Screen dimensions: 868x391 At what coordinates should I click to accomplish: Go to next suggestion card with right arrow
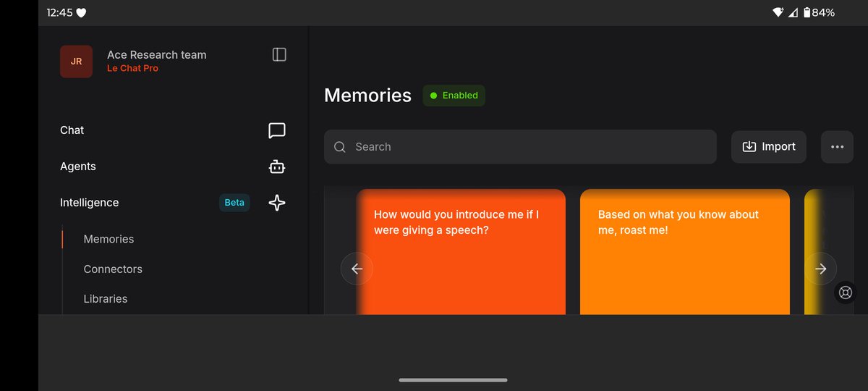(x=820, y=269)
